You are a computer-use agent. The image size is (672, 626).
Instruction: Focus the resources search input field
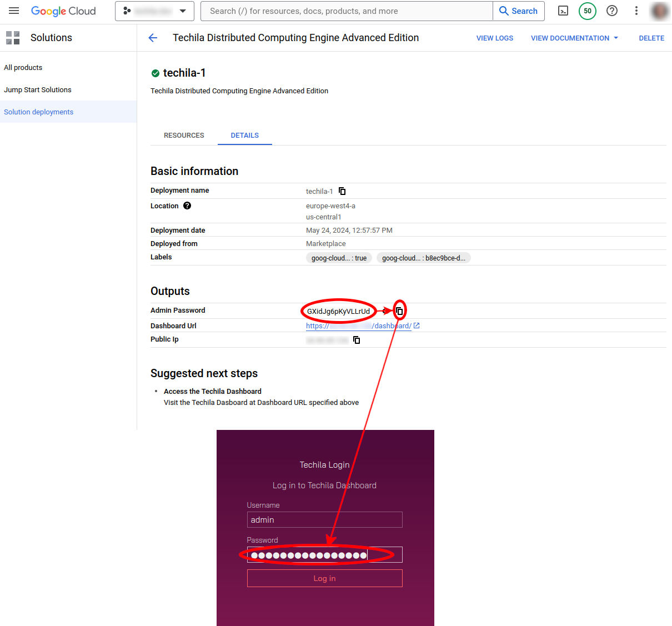[x=347, y=11]
